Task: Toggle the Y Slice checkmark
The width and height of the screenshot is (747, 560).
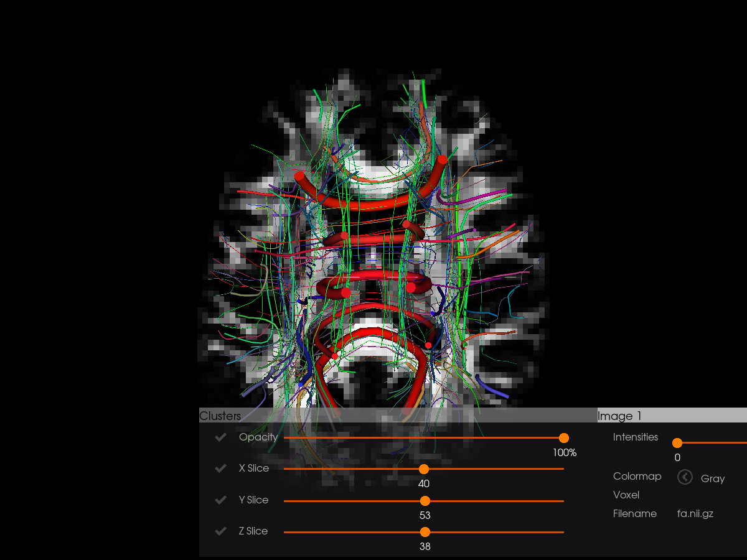Action: 220,500
